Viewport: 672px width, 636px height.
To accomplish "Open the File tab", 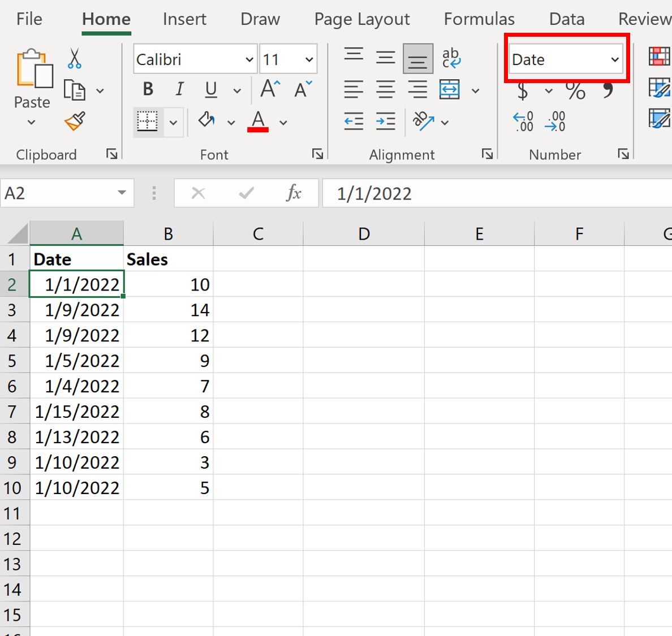I will 29,19.
